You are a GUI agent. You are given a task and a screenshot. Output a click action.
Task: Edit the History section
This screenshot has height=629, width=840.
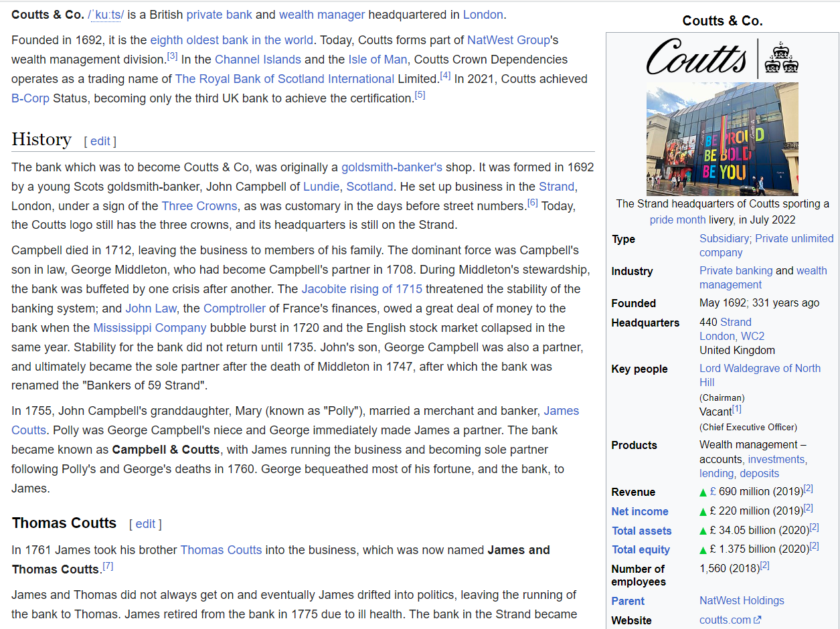100,141
